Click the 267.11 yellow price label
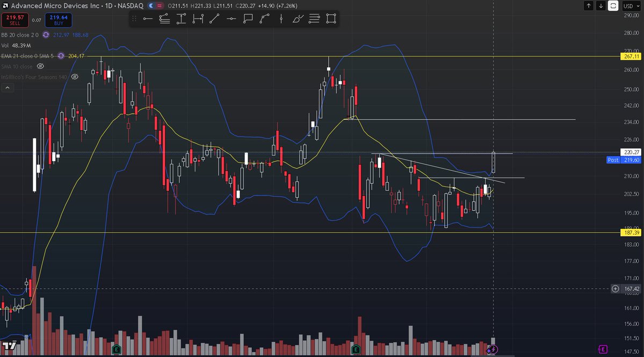The height and width of the screenshot is (357, 644). (x=631, y=56)
